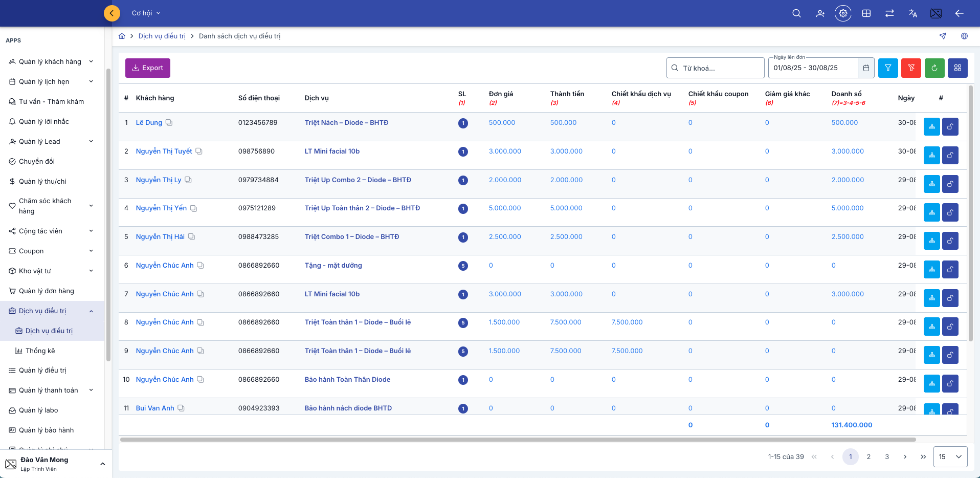Open the Cơ hội dropdown
980x478 pixels.
tap(146, 13)
